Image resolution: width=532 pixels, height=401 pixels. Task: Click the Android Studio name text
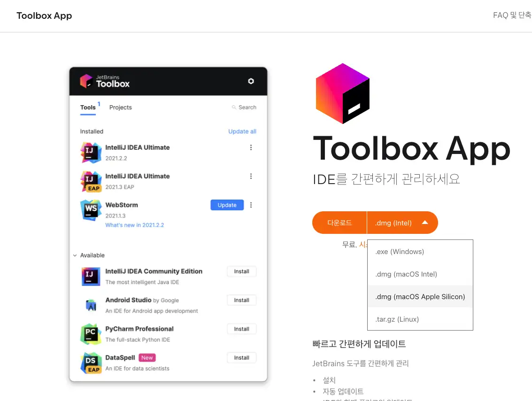(128, 300)
